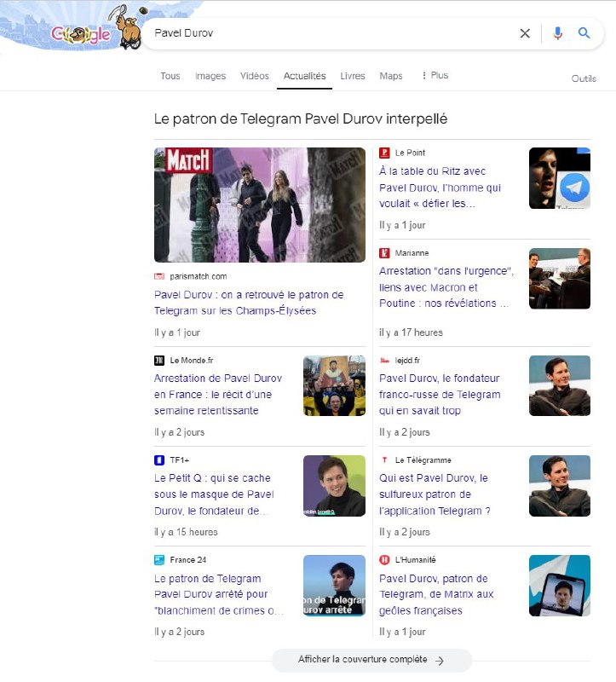Open Le Point article about the Ritz

point(440,187)
